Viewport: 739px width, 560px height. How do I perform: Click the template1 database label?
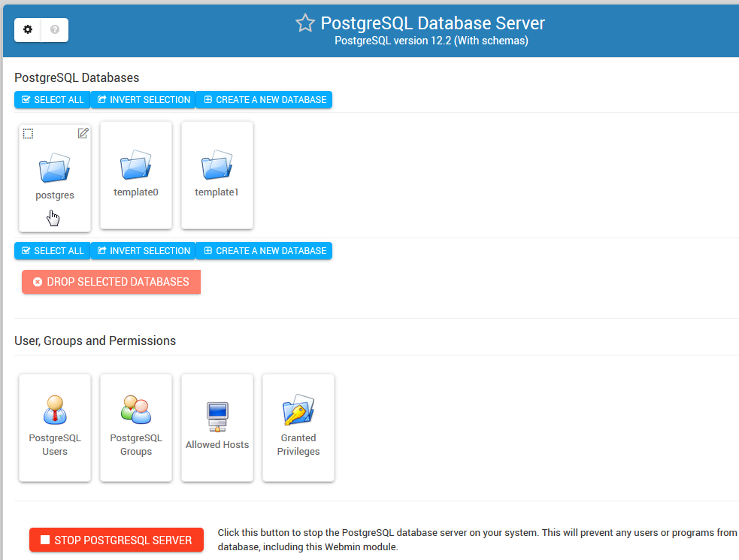tap(217, 192)
